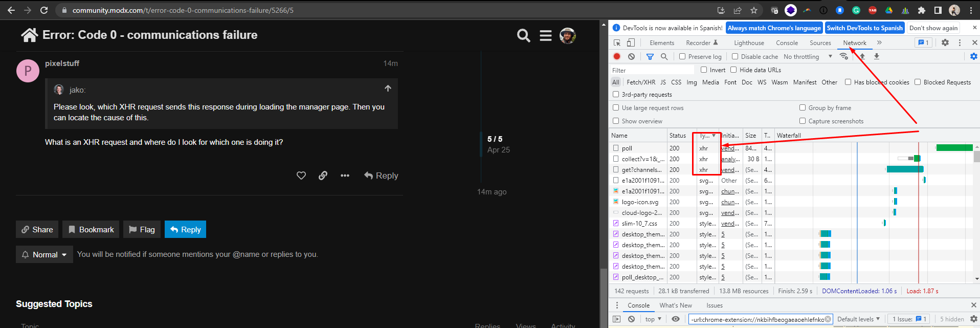Open the No throttling dropdown
This screenshot has height=328, width=980.
pyautogui.click(x=808, y=57)
